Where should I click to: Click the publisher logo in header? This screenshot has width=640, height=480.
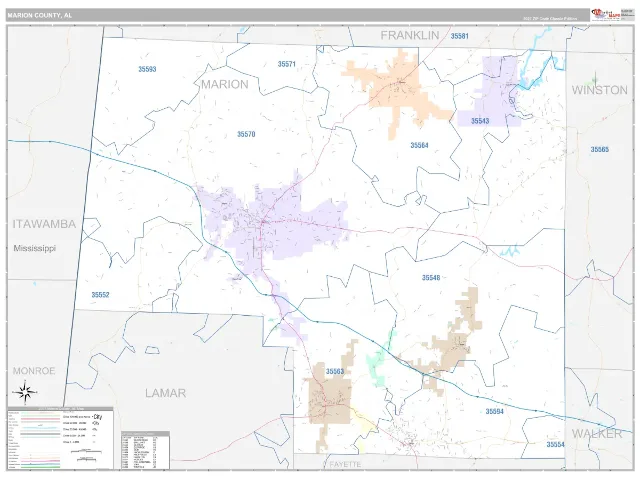[606, 15]
